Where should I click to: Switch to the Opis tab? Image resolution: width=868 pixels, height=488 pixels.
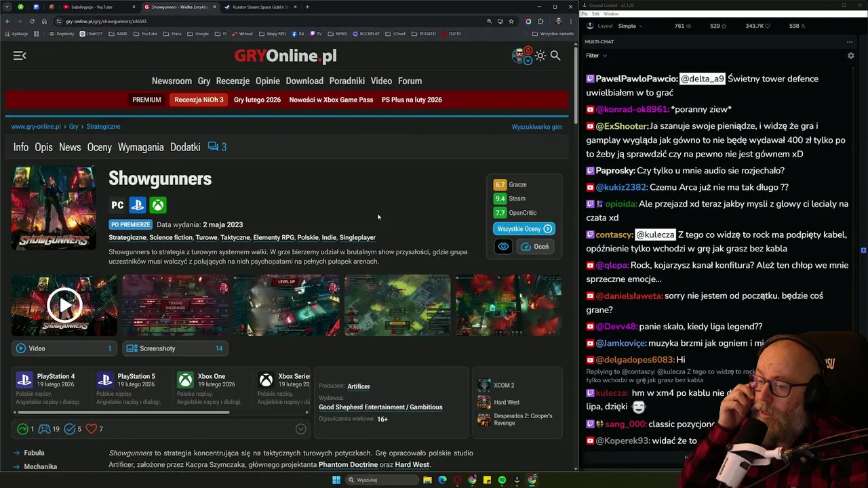point(43,147)
